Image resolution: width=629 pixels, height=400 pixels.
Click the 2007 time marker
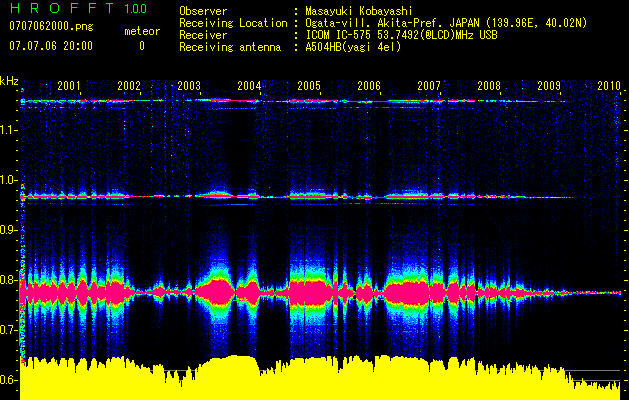pyautogui.click(x=429, y=85)
